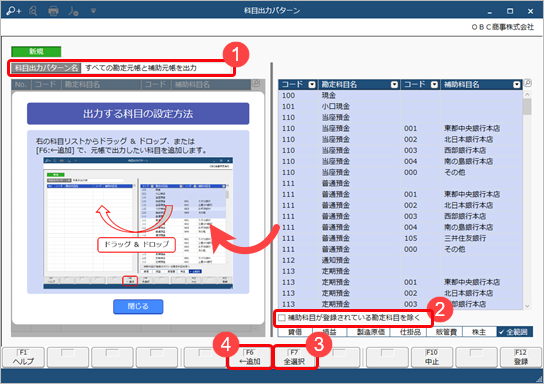Select row 110 当座預金 003 西部銀行本店
This screenshot has height=384, width=544.
tap(400, 151)
